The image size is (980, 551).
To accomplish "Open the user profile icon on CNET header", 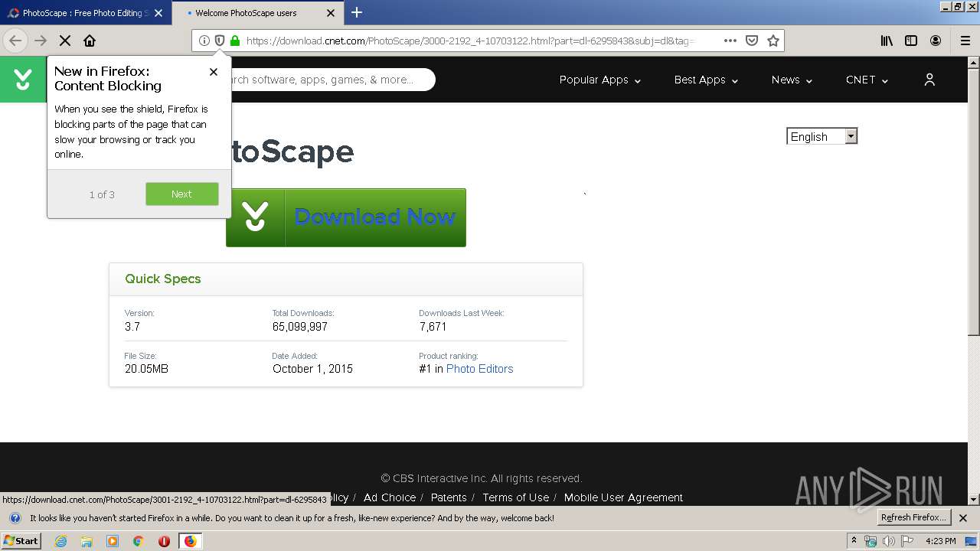I will point(929,80).
